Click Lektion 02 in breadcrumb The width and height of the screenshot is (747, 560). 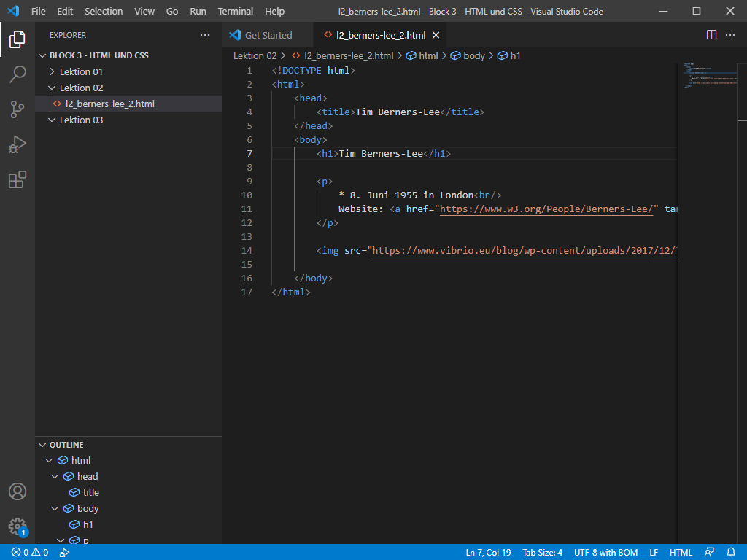click(x=255, y=55)
